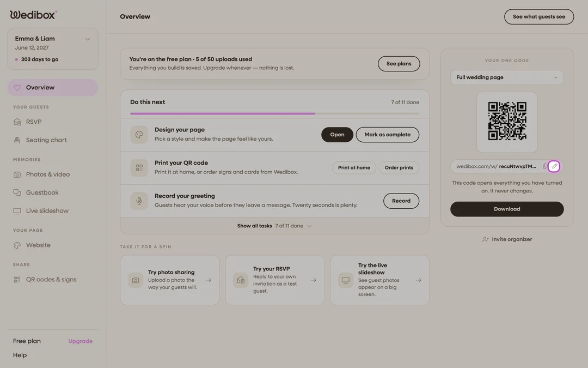Click the Live slideshow monitor icon
588x368 pixels.
coord(17,211)
